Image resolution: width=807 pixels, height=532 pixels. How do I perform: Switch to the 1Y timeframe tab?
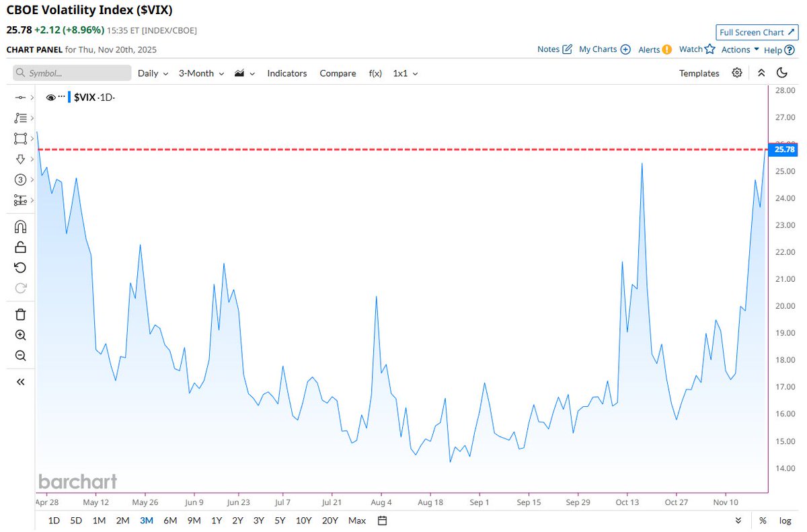[x=215, y=521]
